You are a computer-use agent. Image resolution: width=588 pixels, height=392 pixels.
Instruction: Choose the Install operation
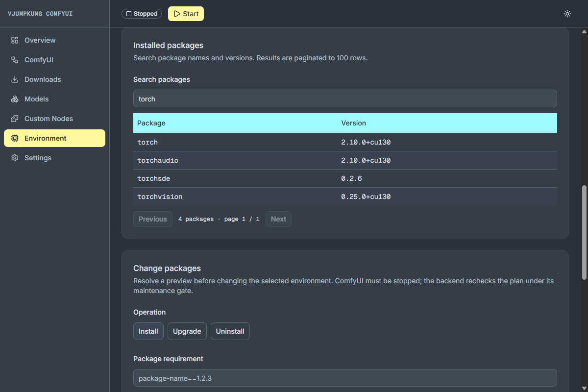pyautogui.click(x=148, y=331)
